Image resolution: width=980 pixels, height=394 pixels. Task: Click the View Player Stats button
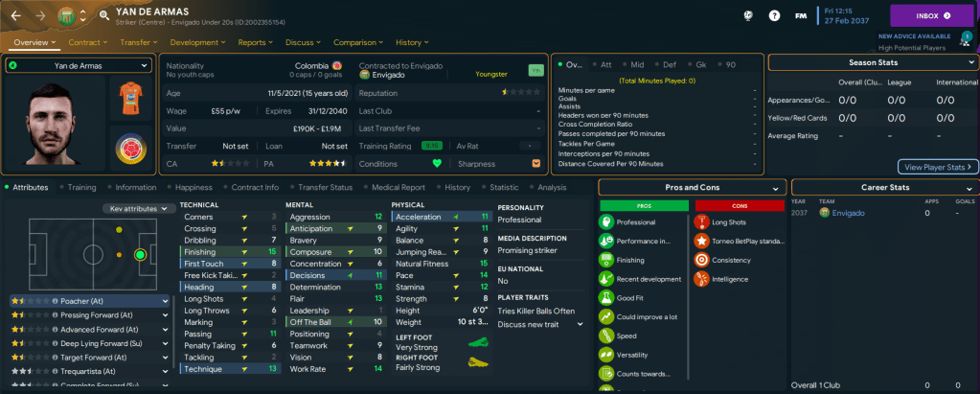click(938, 167)
